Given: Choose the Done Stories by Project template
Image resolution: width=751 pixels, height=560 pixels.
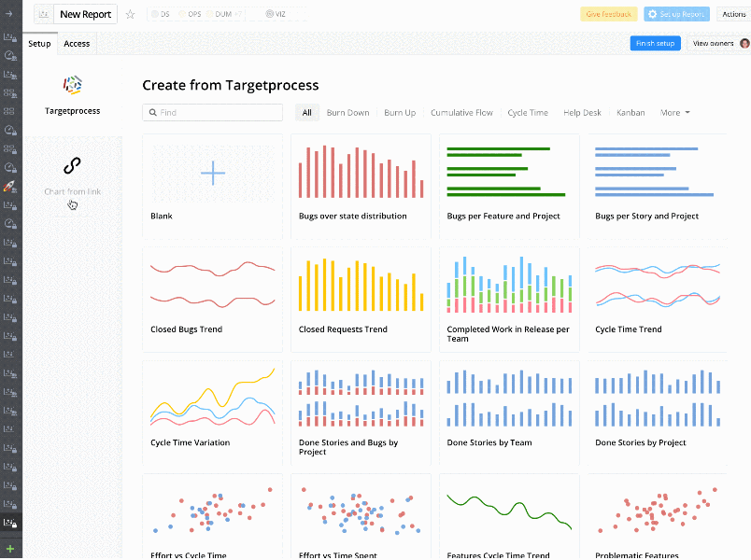Looking at the screenshot, I should (x=658, y=413).
